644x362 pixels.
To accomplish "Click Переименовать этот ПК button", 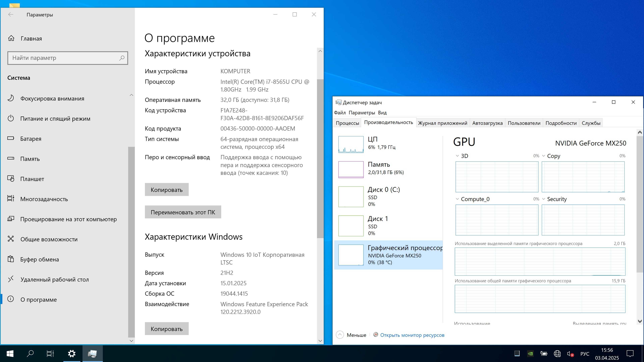I will click(183, 212).
